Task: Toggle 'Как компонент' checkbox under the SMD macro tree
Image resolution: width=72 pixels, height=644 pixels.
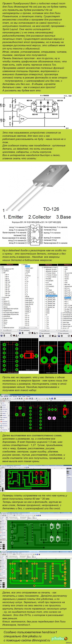Action: (x=1, y=334)
